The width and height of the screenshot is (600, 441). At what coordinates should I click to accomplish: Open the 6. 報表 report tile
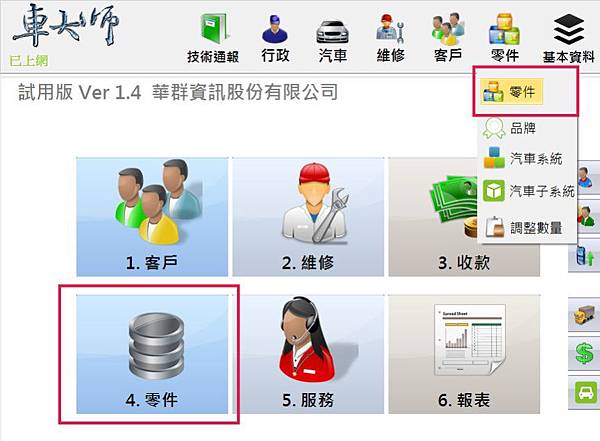point(464,354)
